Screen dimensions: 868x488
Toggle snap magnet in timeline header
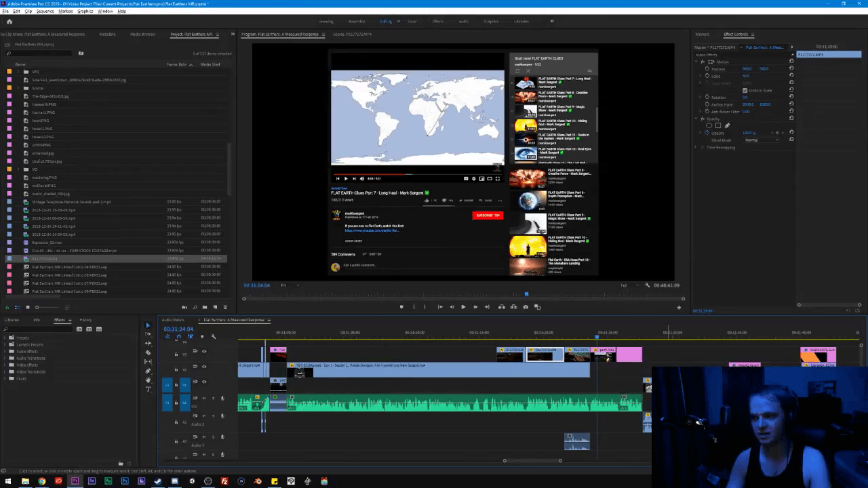point(178,337)
